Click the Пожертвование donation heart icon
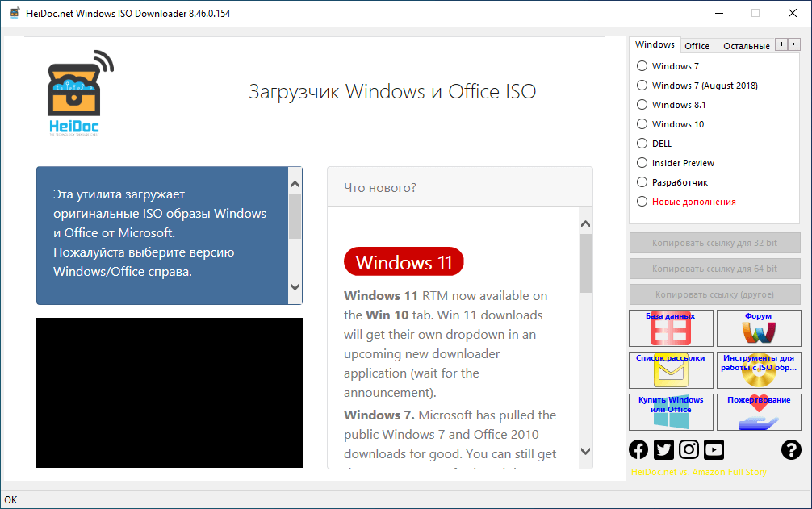Image resolution: width=812 pixels, height=509 pixels. (x=759, y=412)
